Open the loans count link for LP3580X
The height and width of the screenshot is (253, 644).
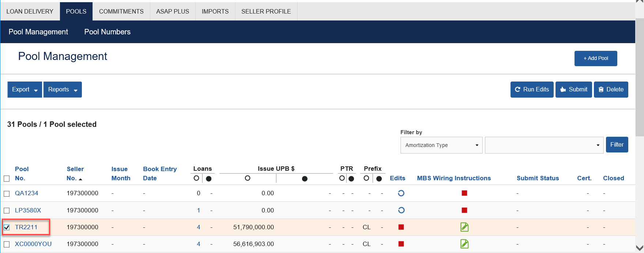pos(199,210)
